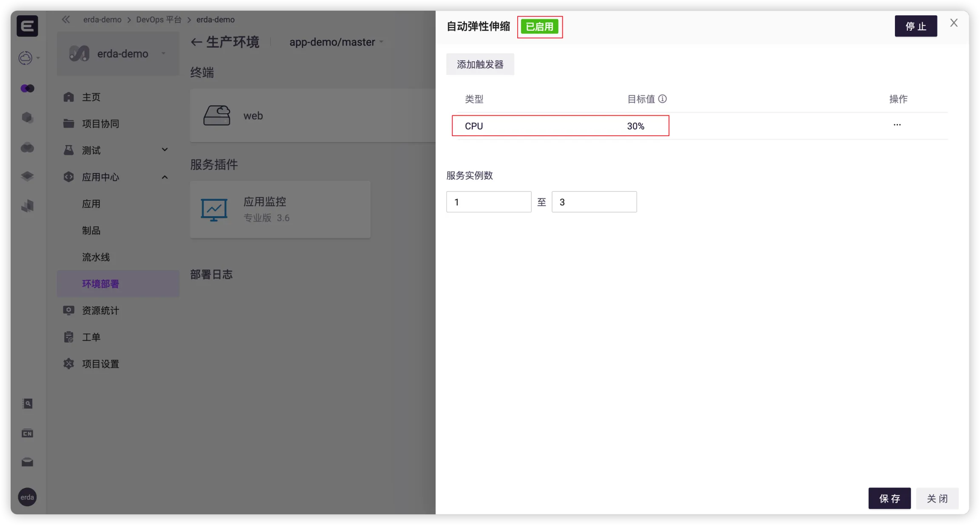Click the 停止 button to stop autoscaling
The image size is (980, 525).
coord(915,26)
